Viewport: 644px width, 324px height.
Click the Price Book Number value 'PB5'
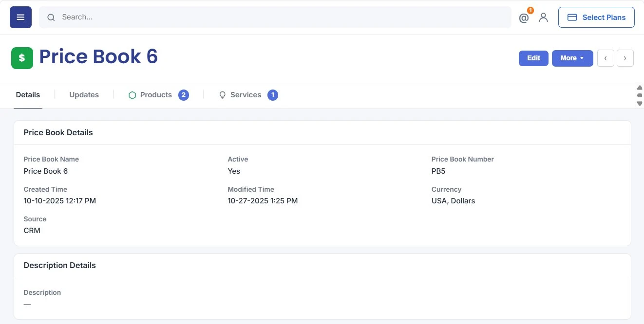click(438, 171)
